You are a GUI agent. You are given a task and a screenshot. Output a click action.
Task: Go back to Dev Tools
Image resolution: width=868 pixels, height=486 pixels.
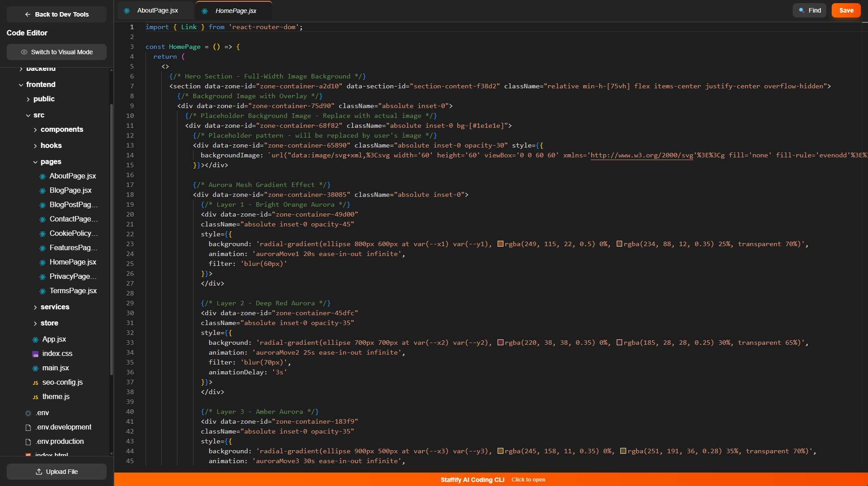tap(56, 14)
